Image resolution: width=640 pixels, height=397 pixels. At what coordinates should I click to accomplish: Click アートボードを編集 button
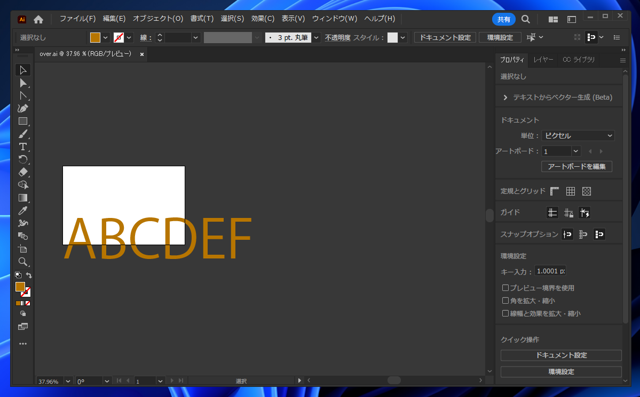pos(577,166)
